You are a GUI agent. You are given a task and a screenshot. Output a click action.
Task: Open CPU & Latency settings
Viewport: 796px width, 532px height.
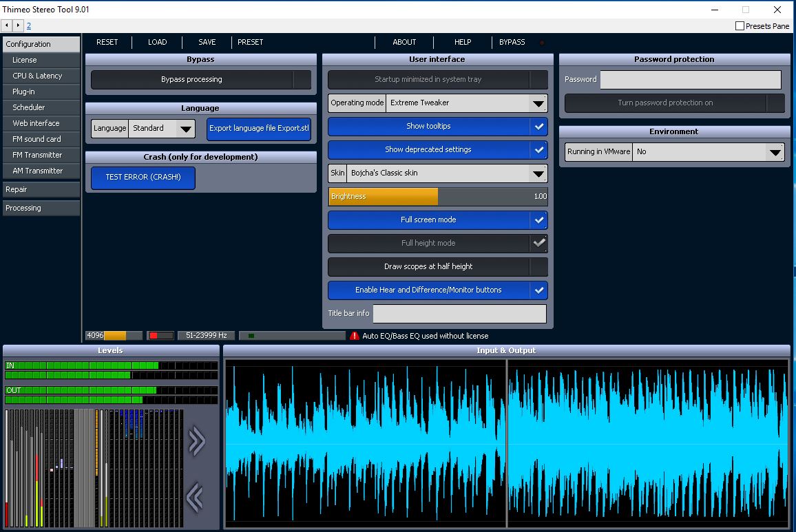[x=41, y=76]
